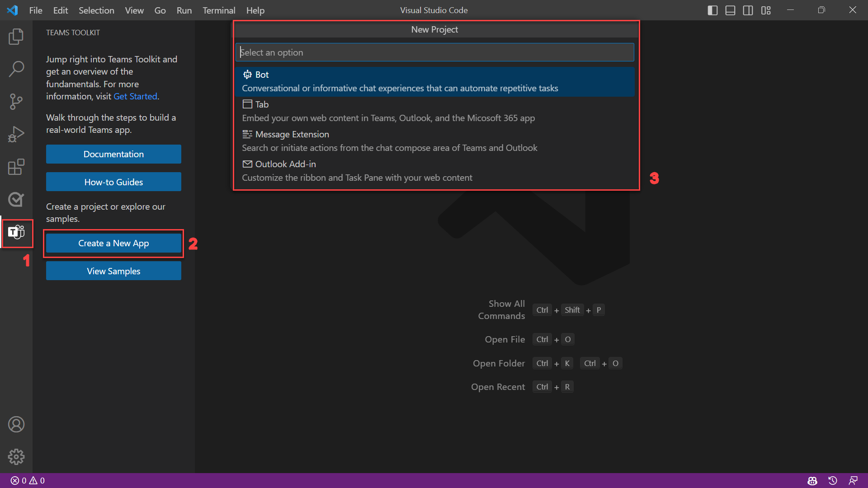Click the Source Control icon in sidebar

click(x=16, y=101)
